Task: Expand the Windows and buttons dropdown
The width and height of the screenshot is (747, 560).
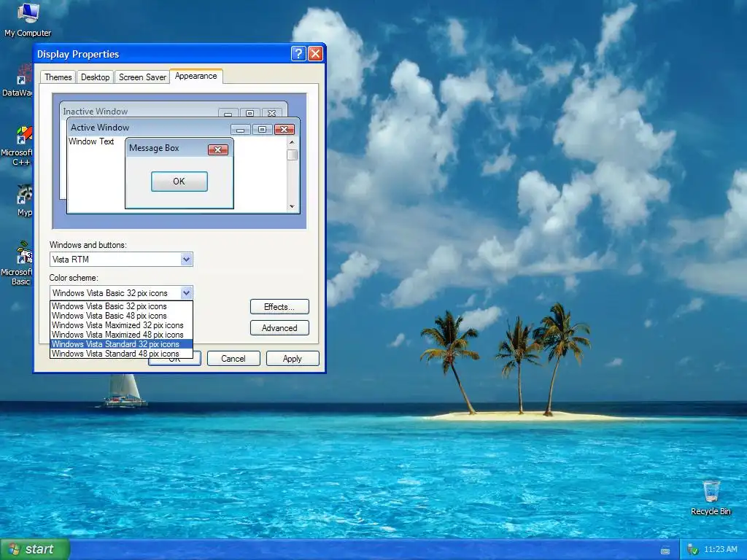Action: [x=186, y=260]
